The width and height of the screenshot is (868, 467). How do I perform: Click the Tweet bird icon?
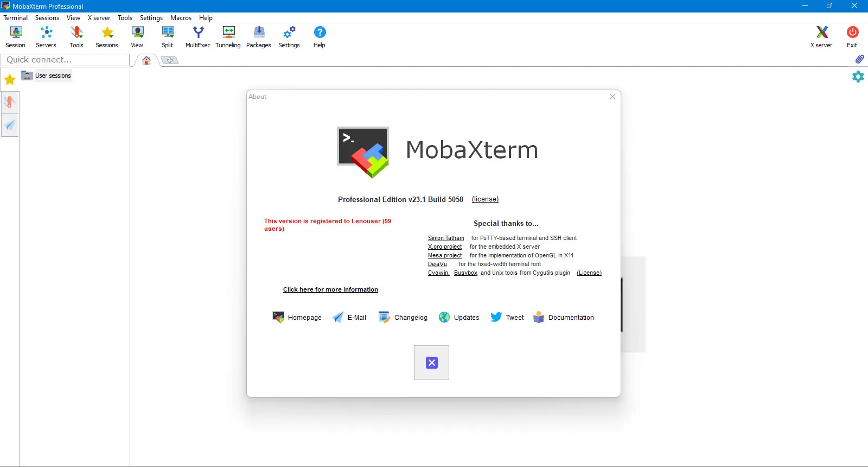496,317
